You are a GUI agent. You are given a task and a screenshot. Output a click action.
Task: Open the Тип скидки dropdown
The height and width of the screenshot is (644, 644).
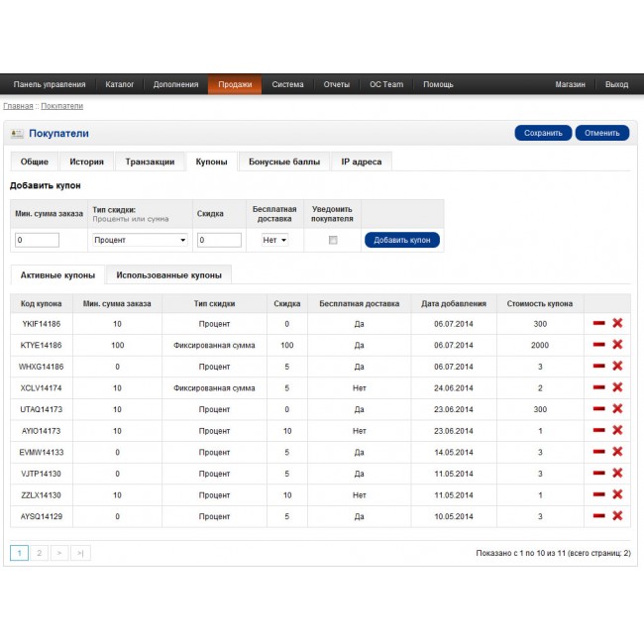tap(140, 240)
